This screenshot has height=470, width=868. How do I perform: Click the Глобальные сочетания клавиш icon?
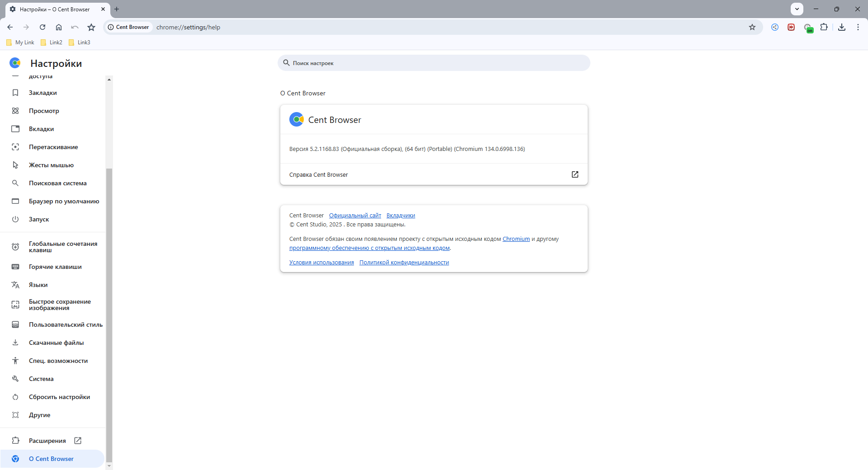pos(15,247)
